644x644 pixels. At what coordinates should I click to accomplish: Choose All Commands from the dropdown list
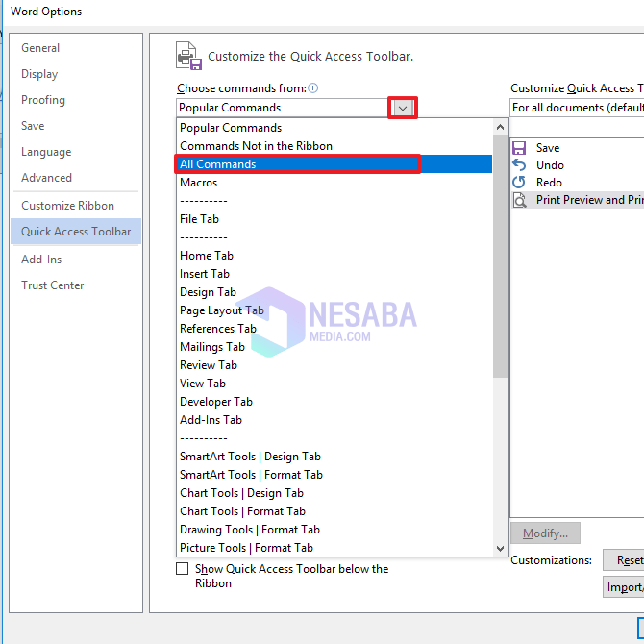pyautogui.click(x=296, y=164)
